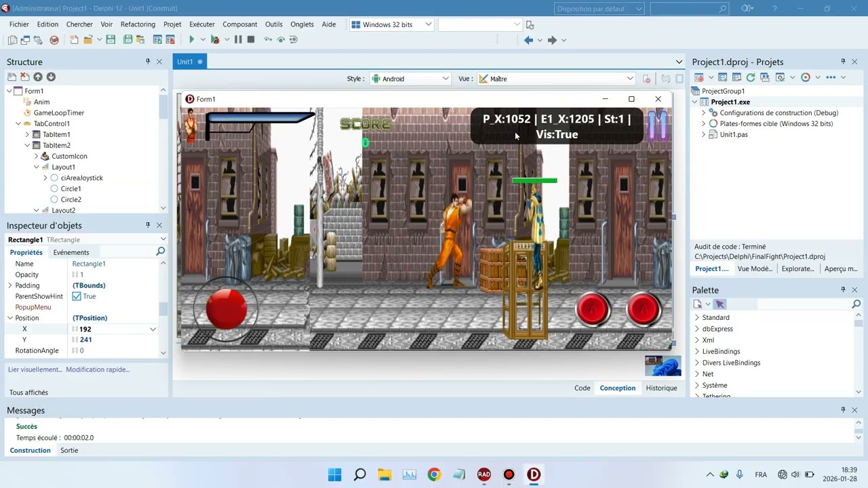Expand Configurations de construction (Debug) node
The height and width of the screenshot is (488, 868).
(703, 113)
